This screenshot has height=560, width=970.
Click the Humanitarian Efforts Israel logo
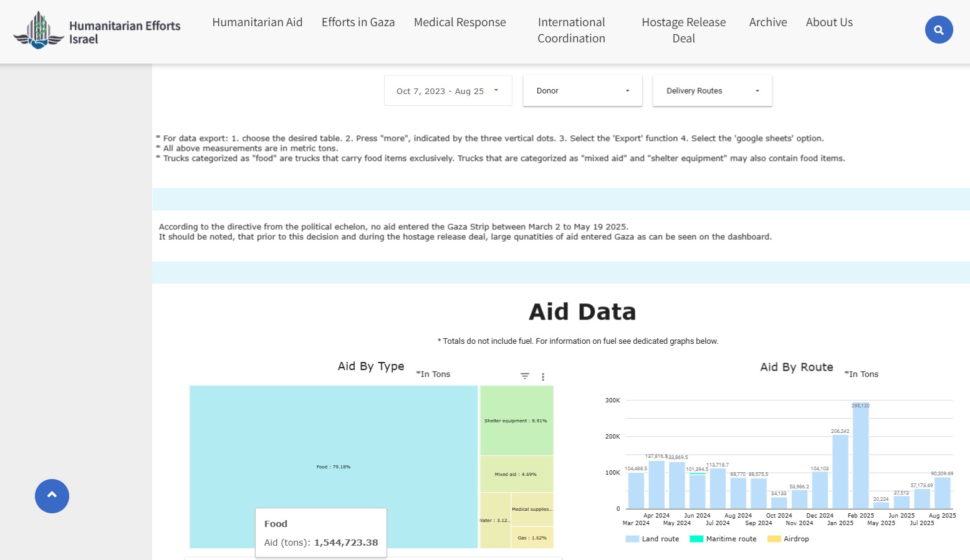click(97, 31)
